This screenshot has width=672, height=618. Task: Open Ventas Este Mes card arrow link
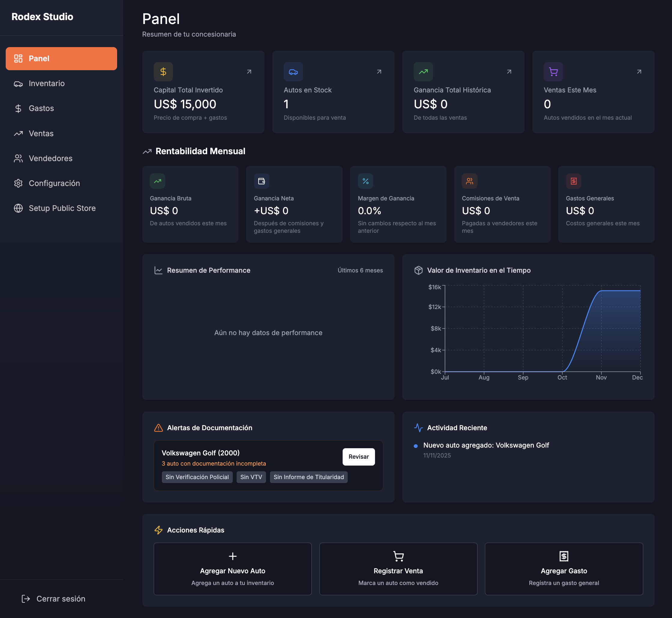pyautogui.click(x=639, y=72)
